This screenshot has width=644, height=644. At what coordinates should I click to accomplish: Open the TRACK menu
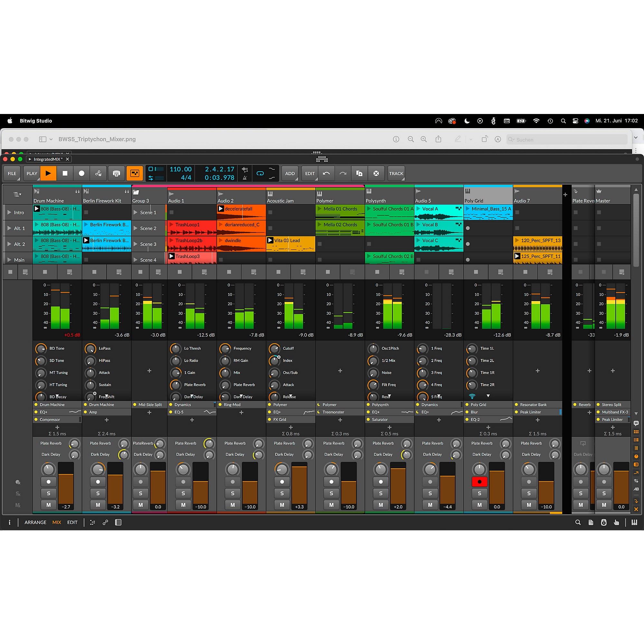396,173
